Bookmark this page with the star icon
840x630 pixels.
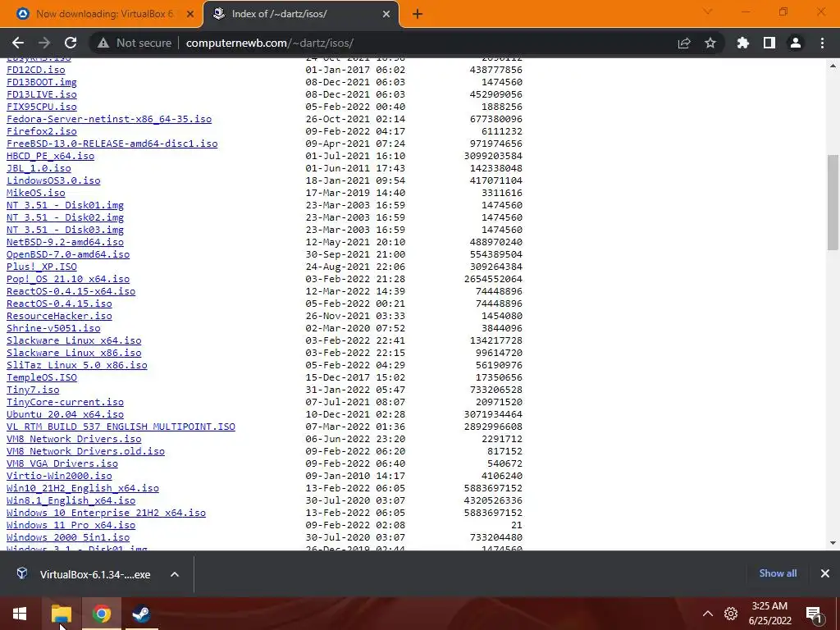710,43
